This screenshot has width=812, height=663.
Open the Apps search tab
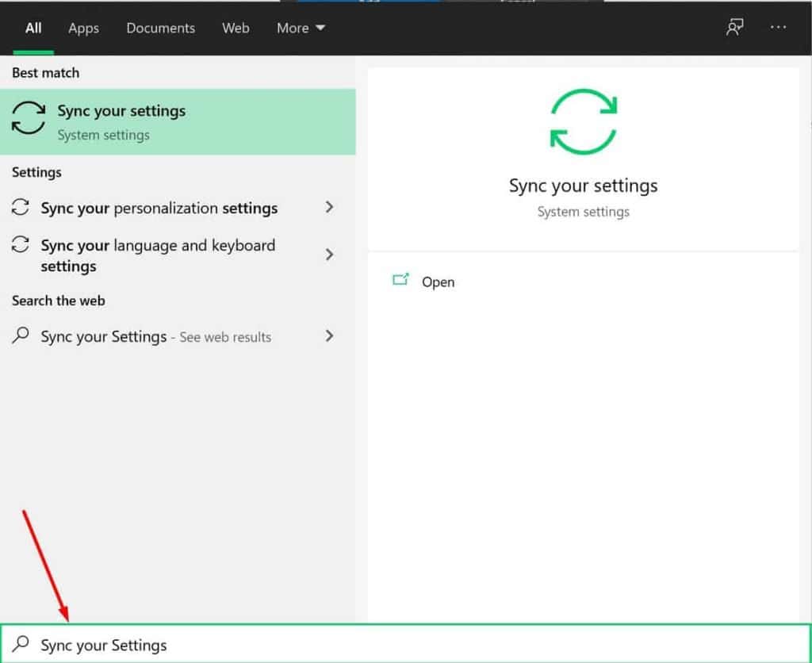pos(83,28)
